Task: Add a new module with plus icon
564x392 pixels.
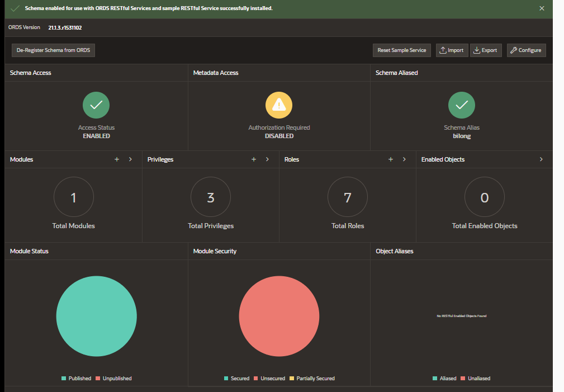Action: point(116,159)
